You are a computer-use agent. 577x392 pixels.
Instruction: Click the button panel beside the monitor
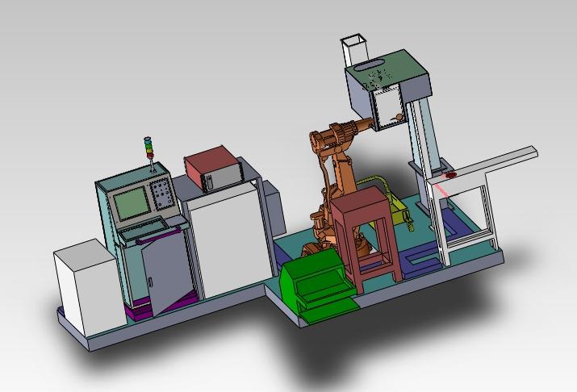point(160,194)
